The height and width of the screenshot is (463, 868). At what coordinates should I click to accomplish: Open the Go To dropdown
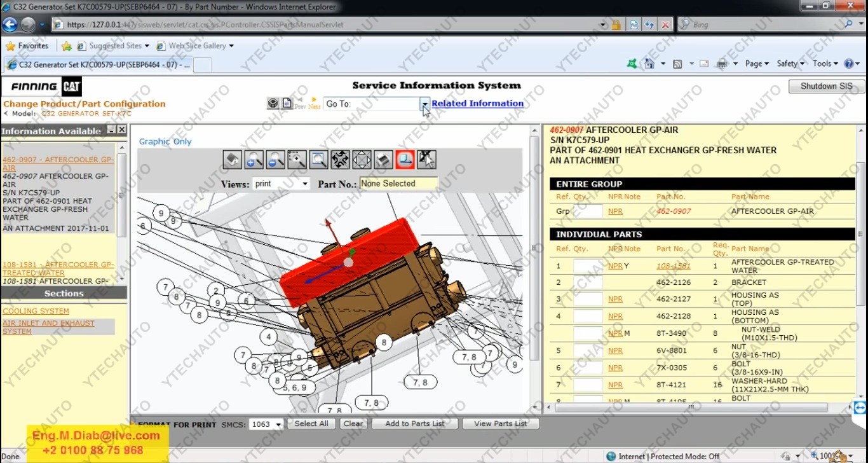pyautogui.click(x=424, y=104)
